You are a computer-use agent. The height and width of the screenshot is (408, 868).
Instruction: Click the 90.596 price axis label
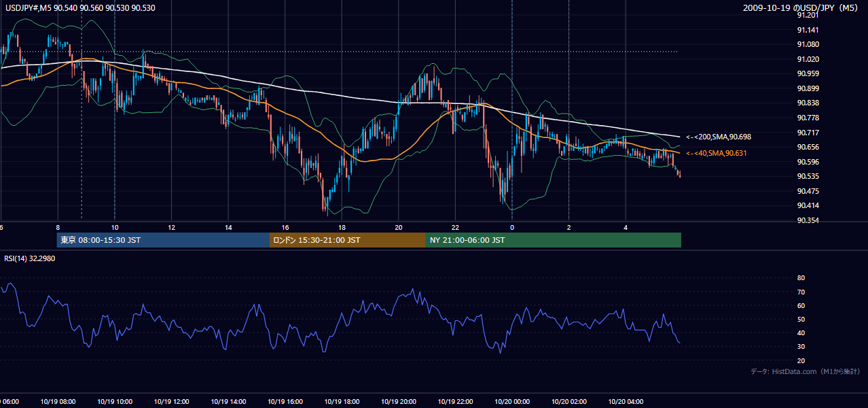click(808, 162)
